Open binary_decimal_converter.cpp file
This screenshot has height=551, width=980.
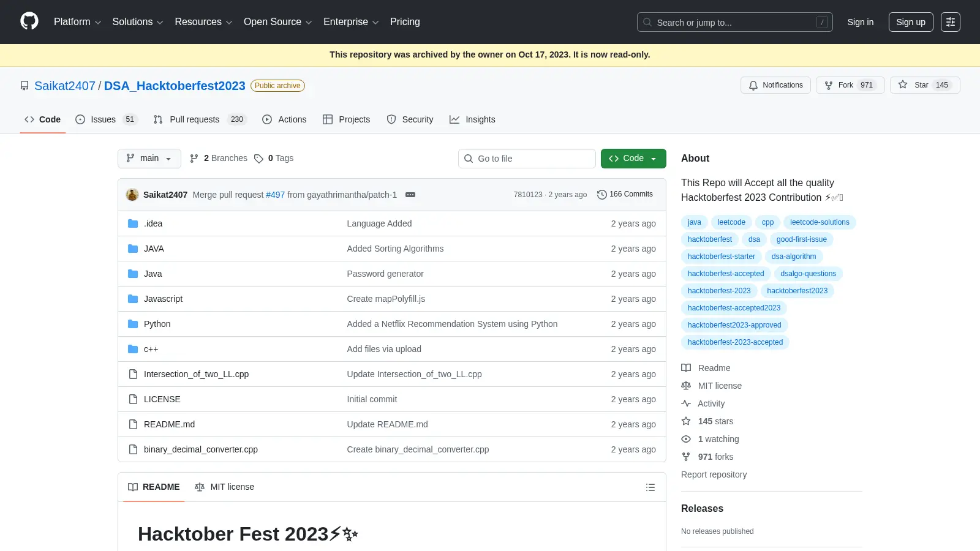click(x=201, y=449)
